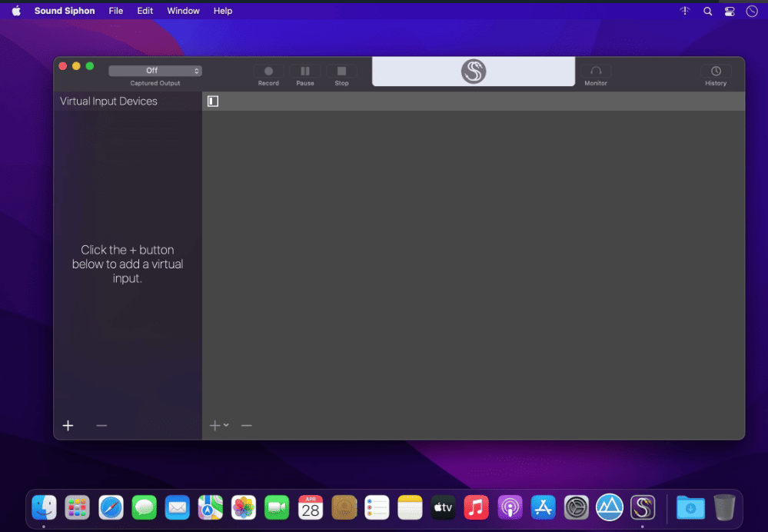Open System Preferences from the Dock
Image resolution: width=768 pixels, height=532 pixels.
point(576,507)
